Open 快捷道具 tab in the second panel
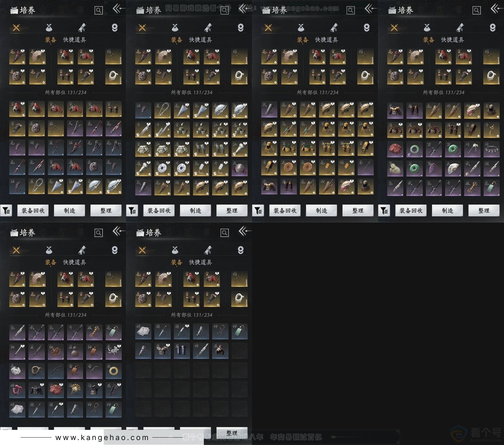504x445 pixels. click(x=200, y=40)
